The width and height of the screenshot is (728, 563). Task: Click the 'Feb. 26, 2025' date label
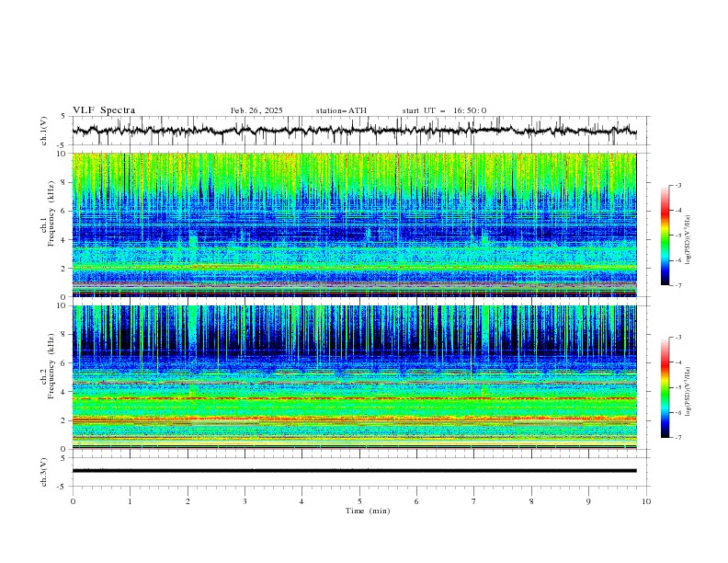tap(256, 110)
